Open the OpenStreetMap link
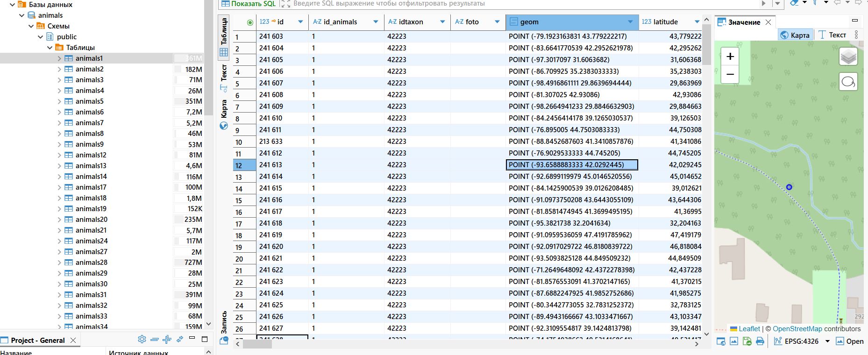This screenshot has width=868, height=355. [797, 329]
